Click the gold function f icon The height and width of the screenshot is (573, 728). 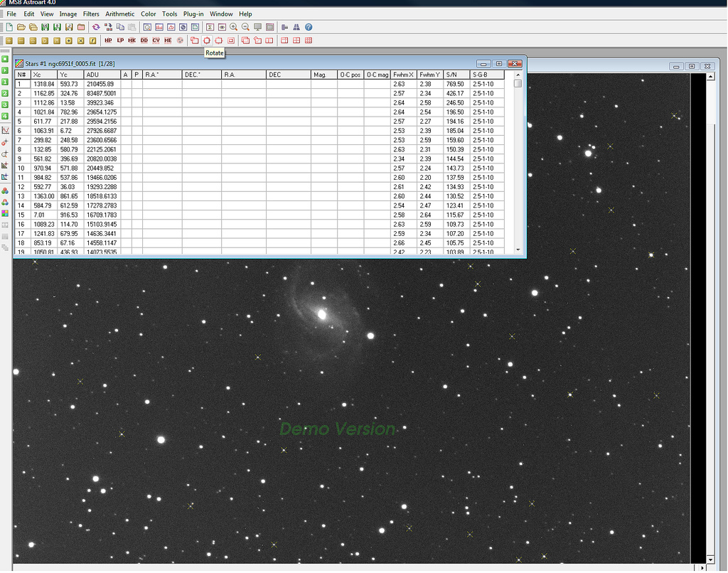click(93, 41)
